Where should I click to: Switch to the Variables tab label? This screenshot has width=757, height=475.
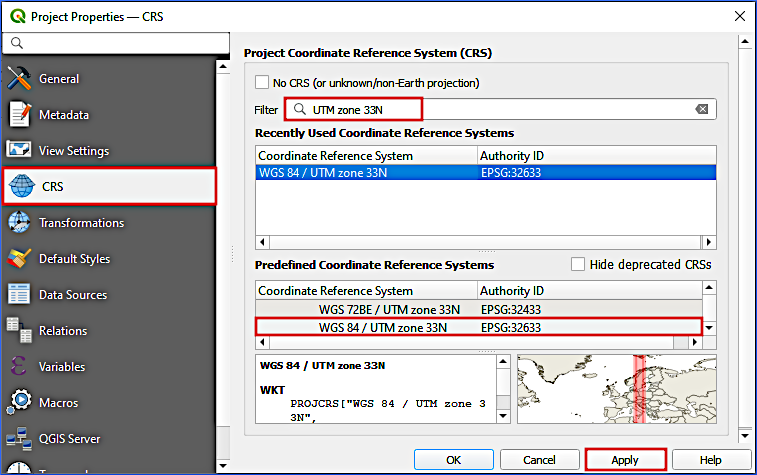[62, 367]
